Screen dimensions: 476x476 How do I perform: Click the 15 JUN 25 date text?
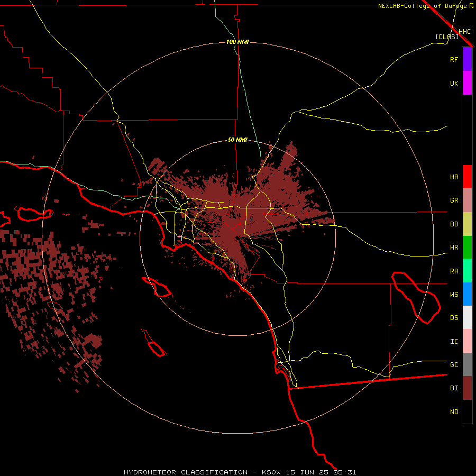click(x=307, y=472)
